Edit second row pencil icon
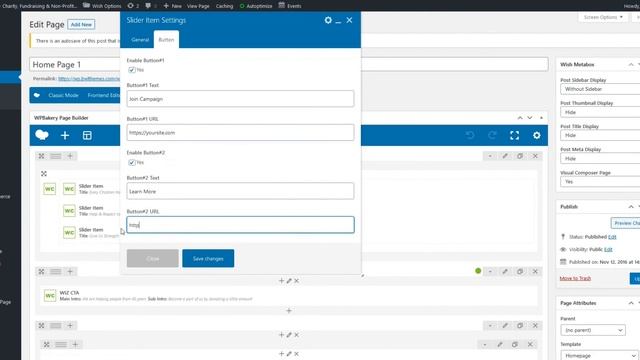This screenshot has width=640, height=360. pyautogui.click(x=505, y=271)
